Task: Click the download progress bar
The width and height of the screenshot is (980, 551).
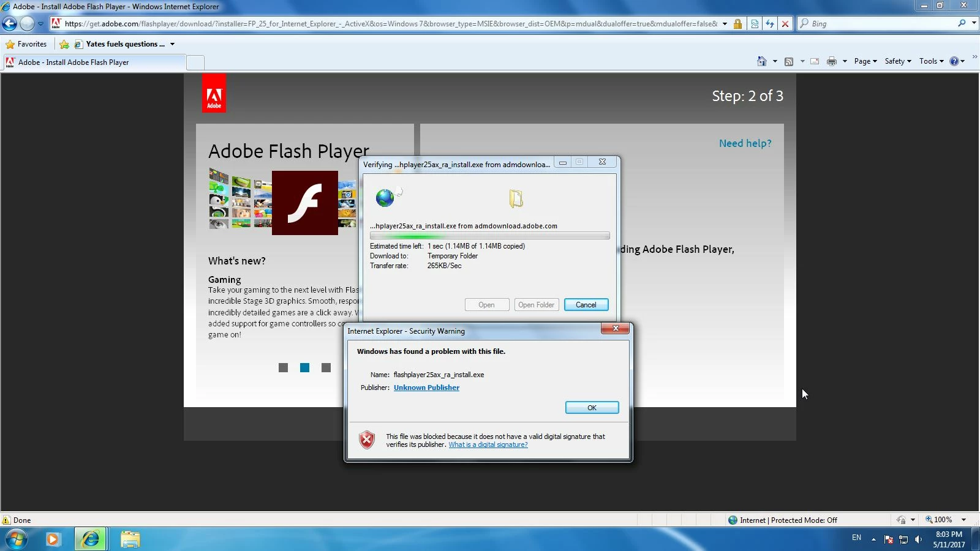Action: pyautogui.click(x=489, y=236)
